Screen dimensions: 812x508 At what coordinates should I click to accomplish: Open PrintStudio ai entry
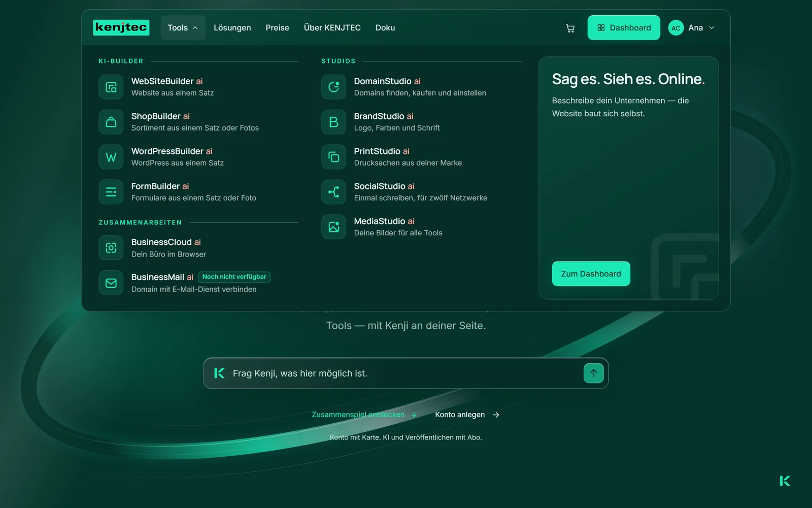[x=421, y=157]
